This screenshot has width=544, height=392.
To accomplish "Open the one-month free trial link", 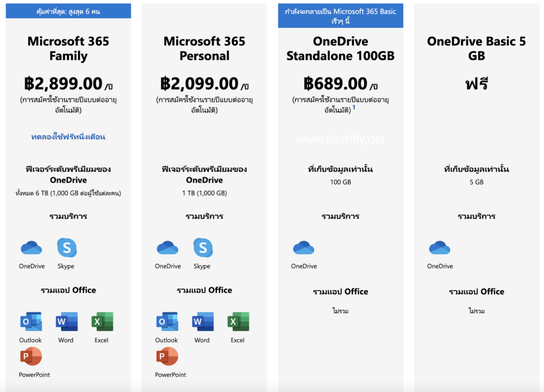I will coord(68,137).
